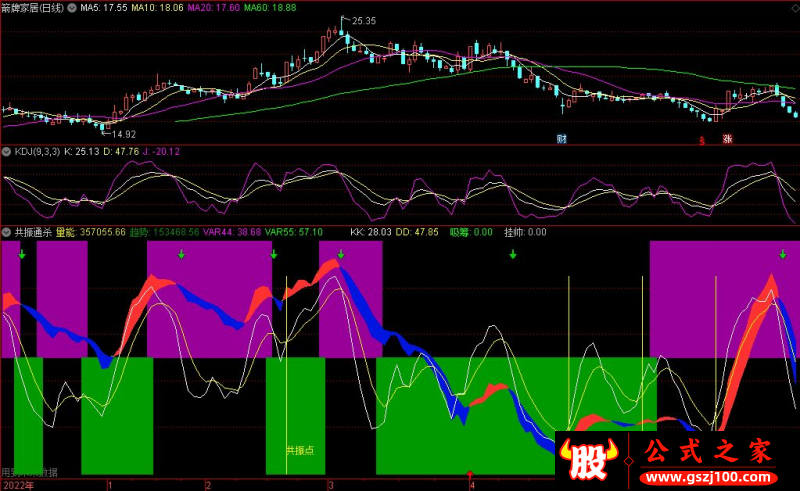
Task: Click the 量能: 357055.66 value
Action: [91, 232]
